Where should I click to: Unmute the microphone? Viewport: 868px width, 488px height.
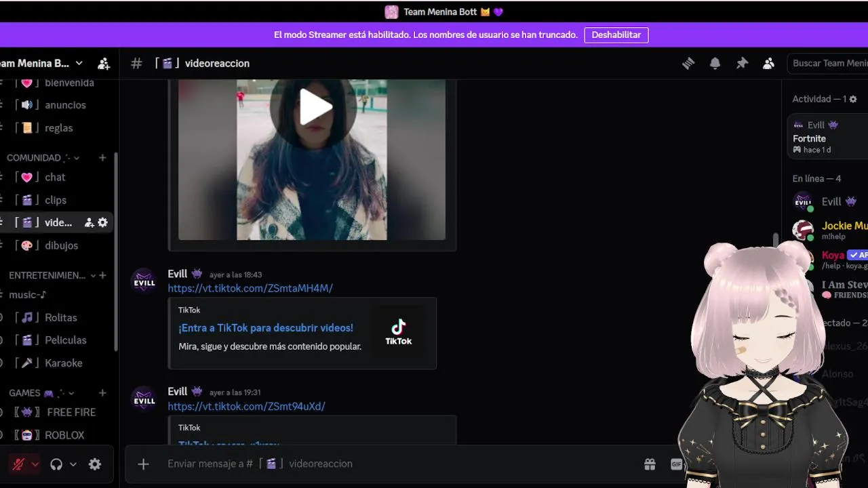coord(18,464)
